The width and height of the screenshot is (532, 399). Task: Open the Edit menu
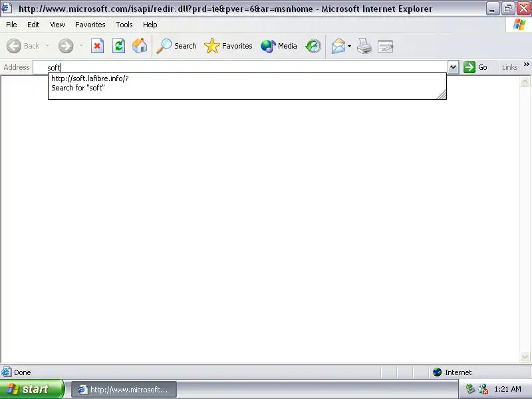(x=33, y=25)
